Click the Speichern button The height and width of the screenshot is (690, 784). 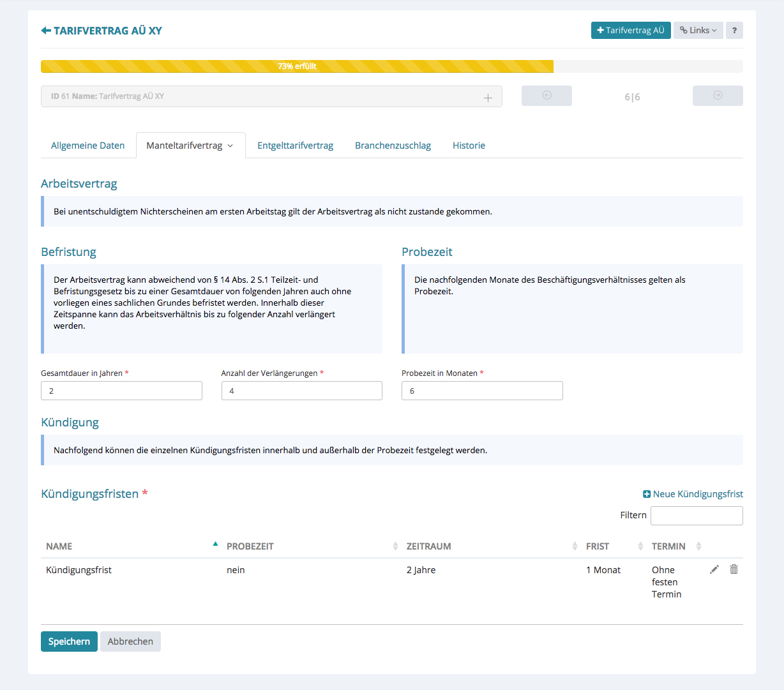69,641
